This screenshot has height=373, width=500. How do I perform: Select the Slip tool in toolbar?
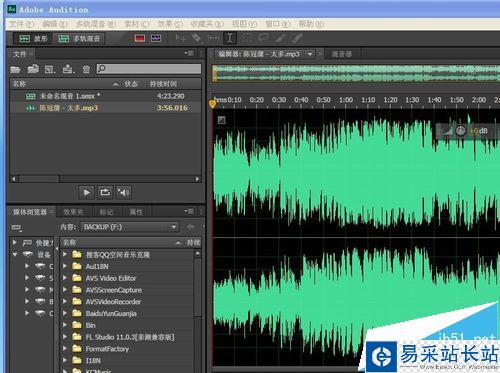213,38
